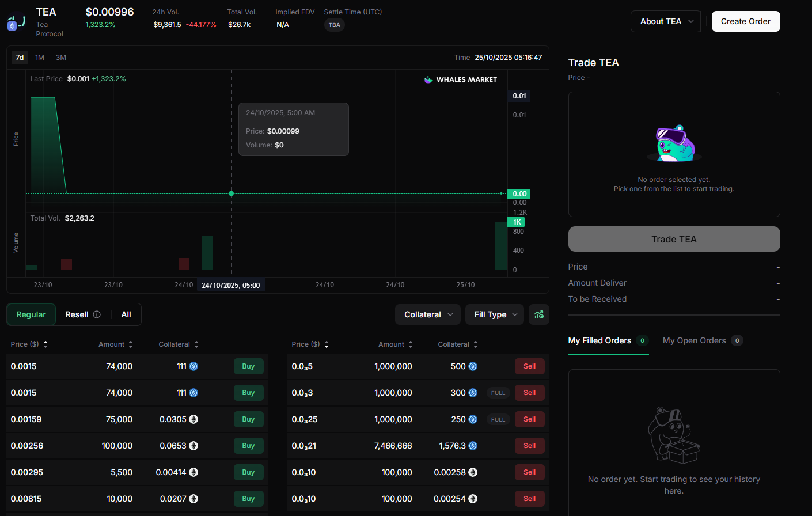Switch chart to 3M timeframe
Viewport: 812px width, 516px height.
tap(61, 58)
